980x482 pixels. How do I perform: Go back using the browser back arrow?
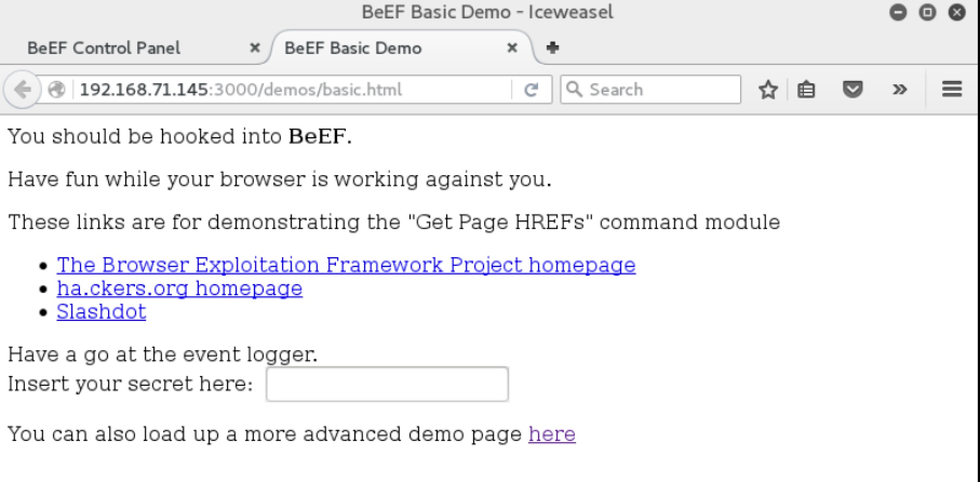(23, 90)
